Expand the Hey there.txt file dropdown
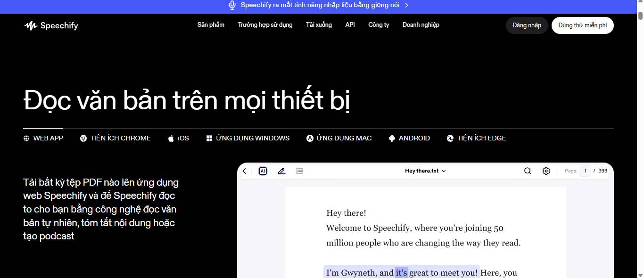 (425, 171)
